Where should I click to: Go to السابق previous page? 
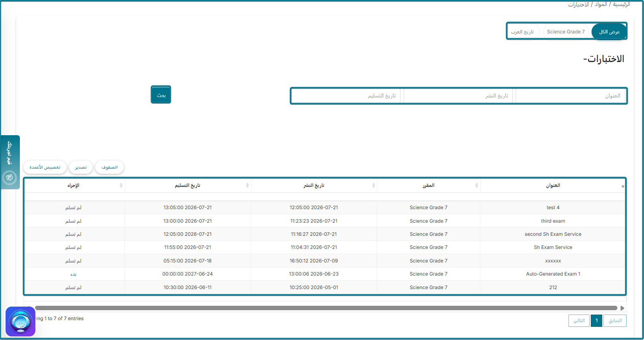tap(615, 321)
